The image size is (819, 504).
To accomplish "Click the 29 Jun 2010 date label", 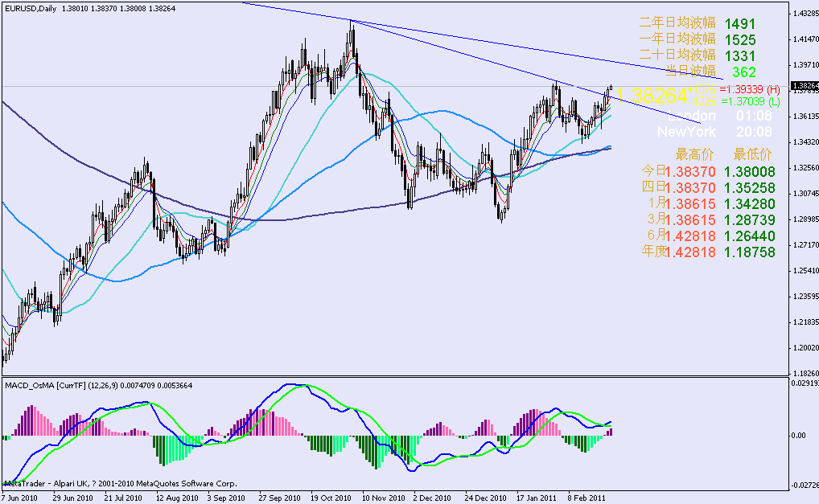I will (x=72, y=498).
